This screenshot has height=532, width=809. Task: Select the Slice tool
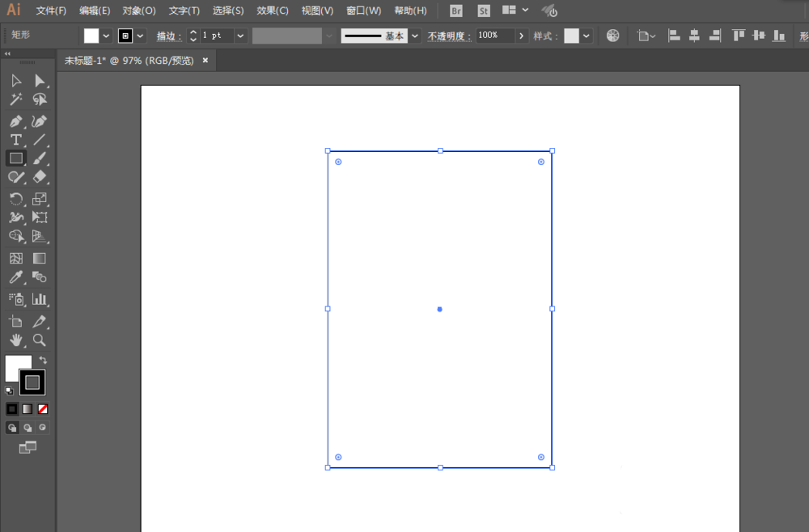point(39,321)
